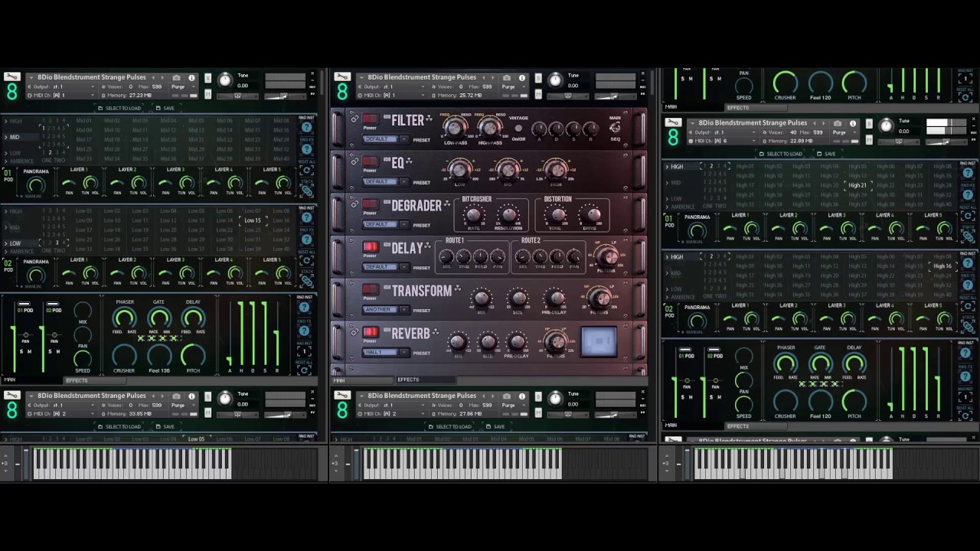Toggle VINTAGE On/Off button in FILTER module
The image size is (980, 551).
[x=518, y=129]
